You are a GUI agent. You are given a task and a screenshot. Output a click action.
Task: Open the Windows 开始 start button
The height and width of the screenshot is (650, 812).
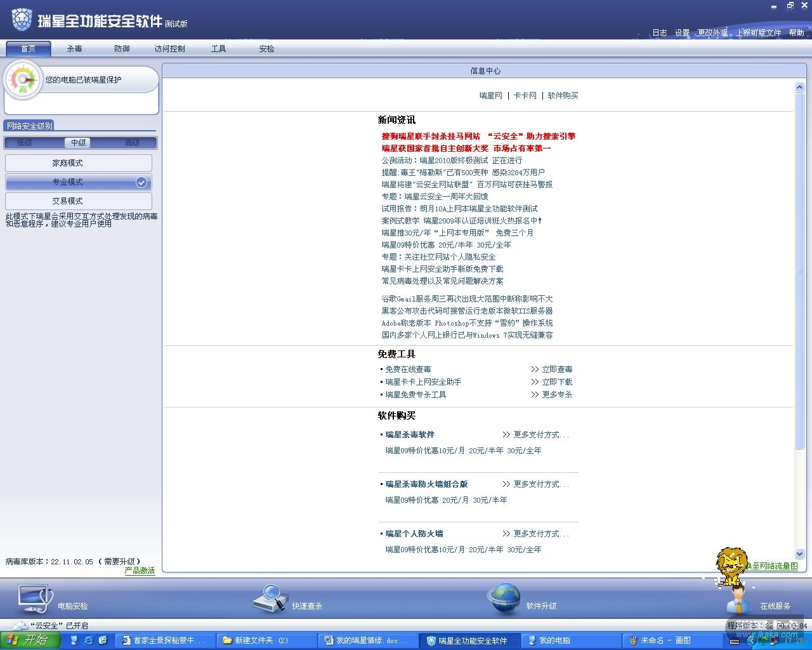click(30, 640)
